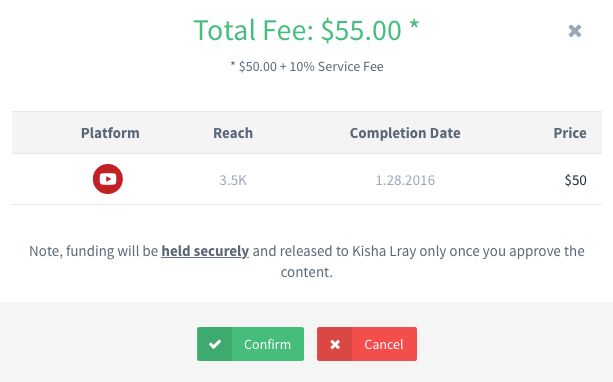Select the Reach column header
Image resolution: width=613 pixels, height=382 pixels.
coord(233,133)
